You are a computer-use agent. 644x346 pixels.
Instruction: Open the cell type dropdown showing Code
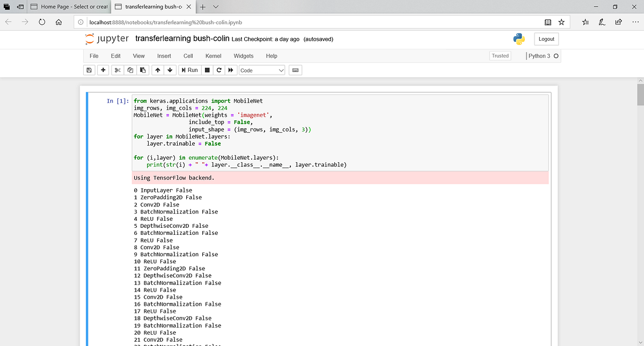261,70
